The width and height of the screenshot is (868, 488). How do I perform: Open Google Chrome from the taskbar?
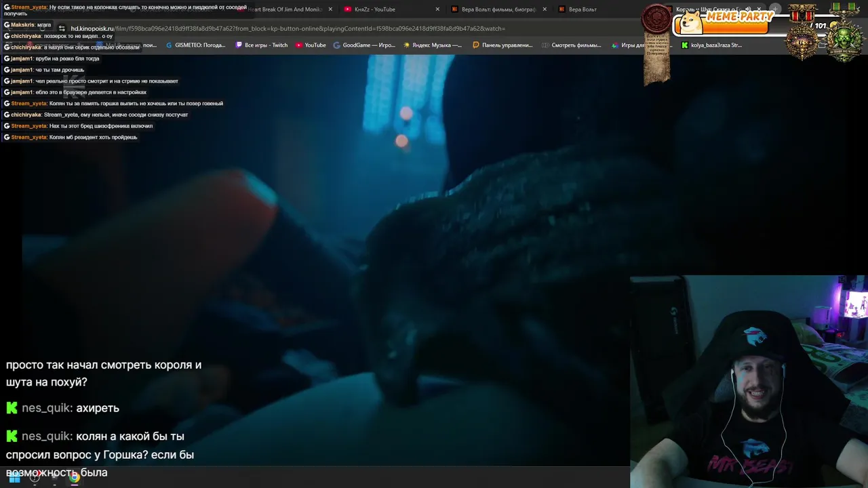[74, 478]
